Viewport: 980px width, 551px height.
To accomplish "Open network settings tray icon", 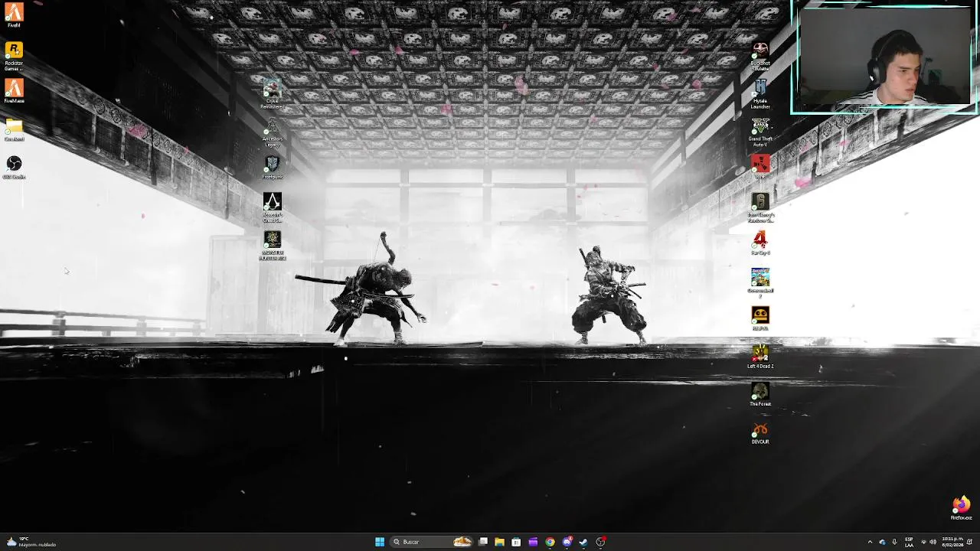I will tap(923, 542).
